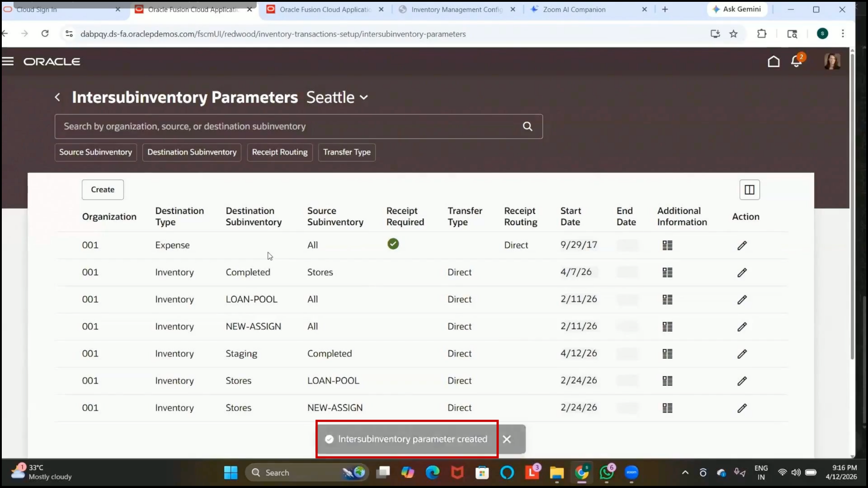
Task: Switch to second Oracle Fusion Cloud tab
Action: (325, 9)
